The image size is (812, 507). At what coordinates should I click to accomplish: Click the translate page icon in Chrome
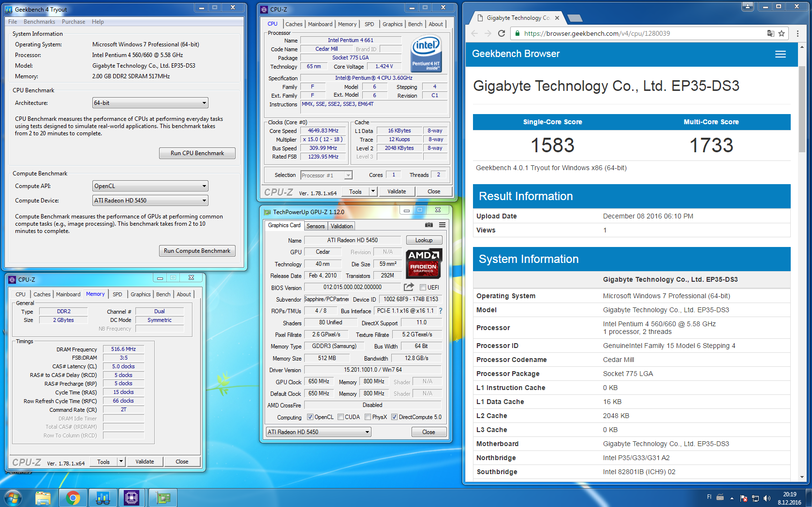coord(770,33)
